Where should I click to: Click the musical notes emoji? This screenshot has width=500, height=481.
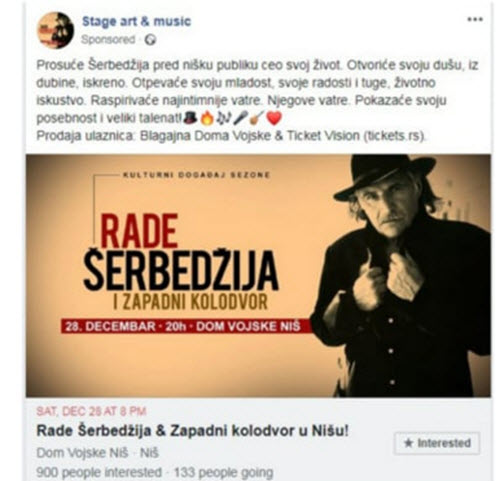point(224,118)
